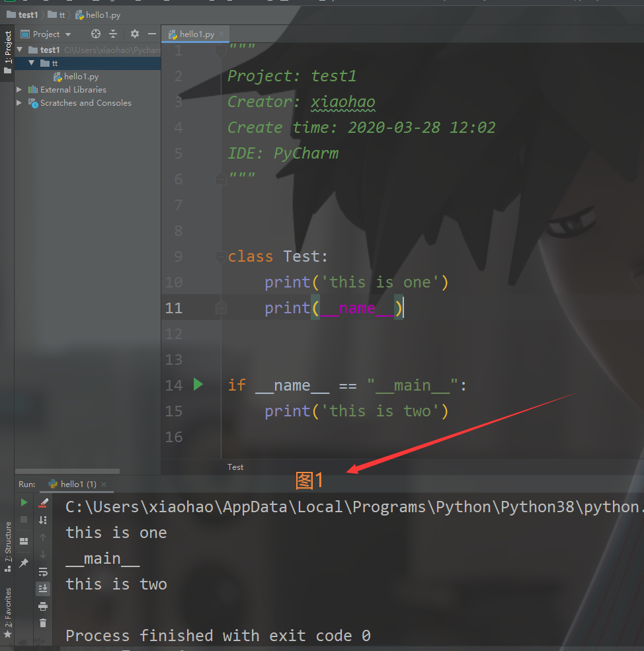The image size is (644, 651).
Task: Expand External Libraries in Project tree
Action: [x=20, y=89]
